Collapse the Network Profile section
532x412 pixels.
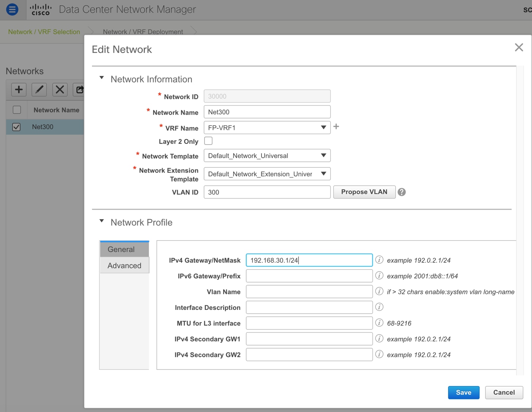tap(101, 221)
